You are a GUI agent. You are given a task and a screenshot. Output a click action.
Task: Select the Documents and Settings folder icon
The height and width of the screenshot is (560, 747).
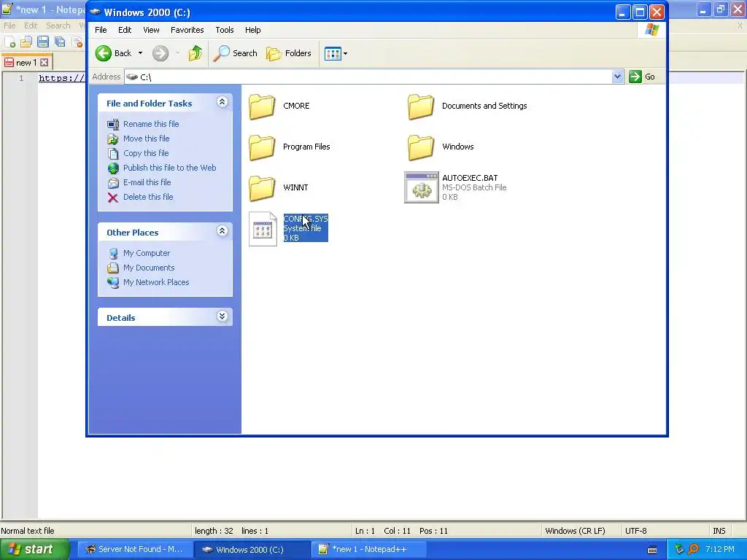pyautogui.click(x=421, y=106)
